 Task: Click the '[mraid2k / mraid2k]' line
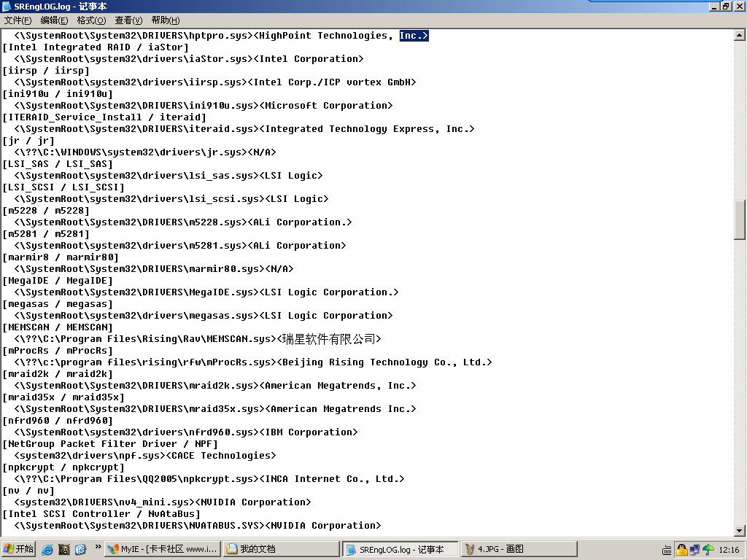pyautogui.click(x=58, y=374)
